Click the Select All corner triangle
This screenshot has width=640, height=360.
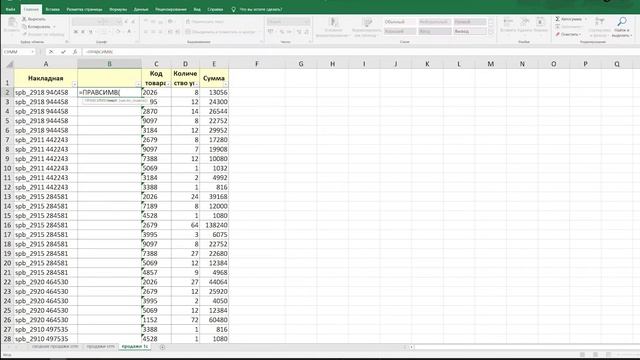(9, 64)
